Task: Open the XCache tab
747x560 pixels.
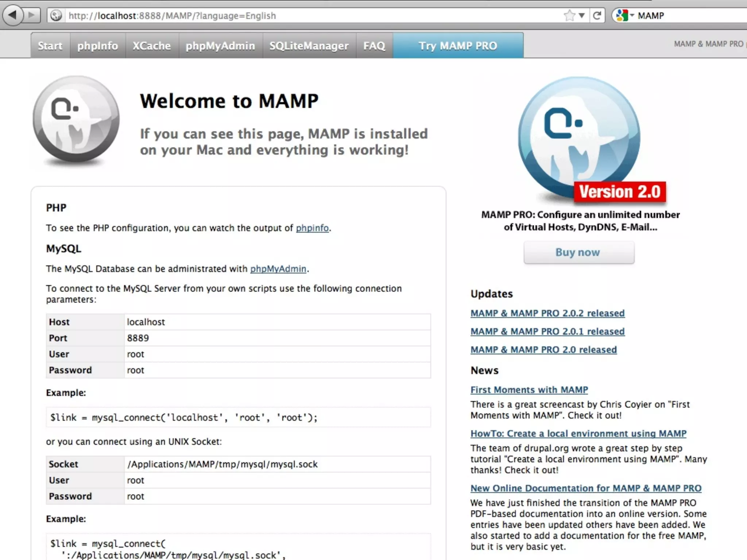Action: (x=152, y=46)
